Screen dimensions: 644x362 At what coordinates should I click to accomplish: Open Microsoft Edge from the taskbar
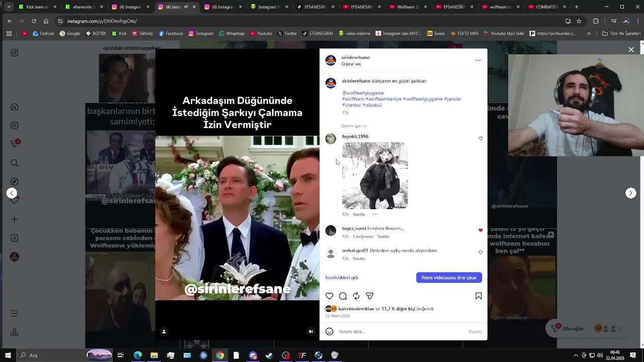coord(137,355)
